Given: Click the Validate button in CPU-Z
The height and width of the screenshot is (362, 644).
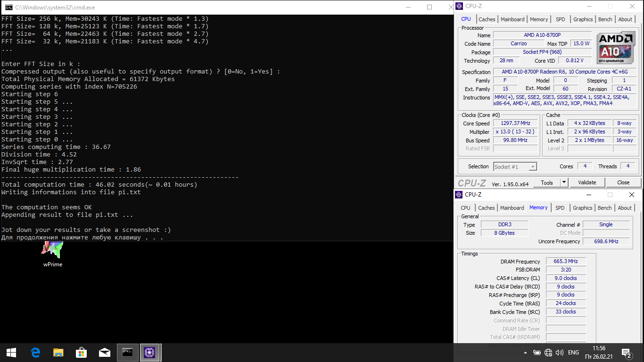Looking at the screenshot, I should 587,182.
